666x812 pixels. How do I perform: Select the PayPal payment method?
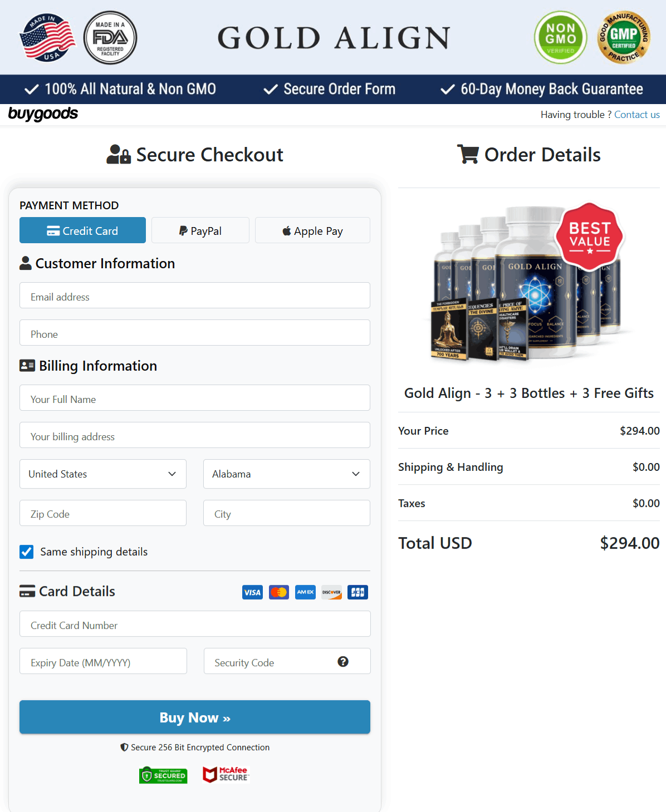coord(200,230)
